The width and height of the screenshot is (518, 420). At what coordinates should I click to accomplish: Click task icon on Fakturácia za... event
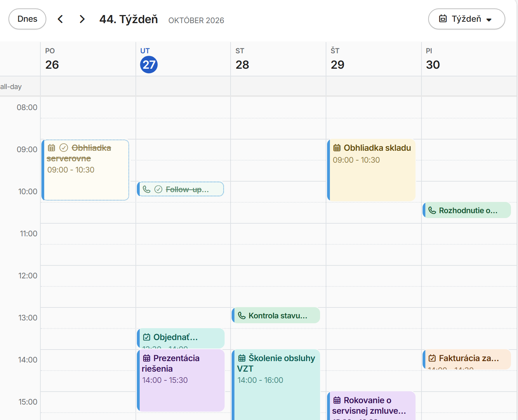click(x=432, y=358)
